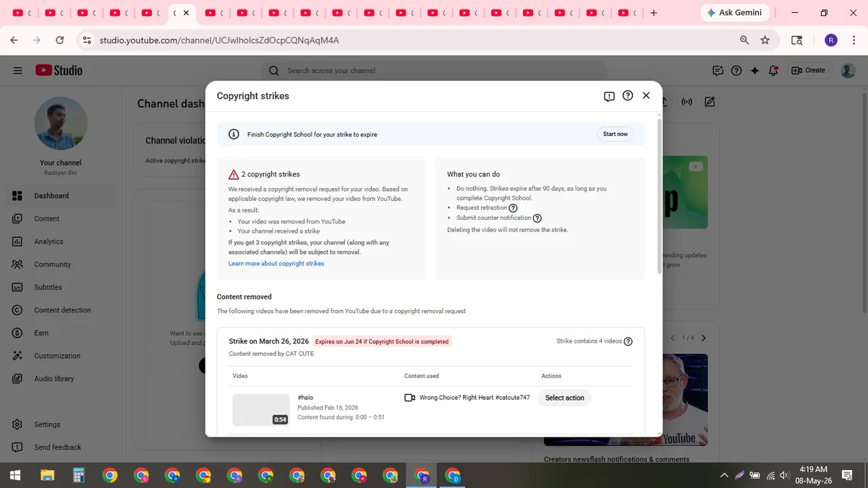Click help icon beside Submit counter notification
This screenshot has width=868, height=488.
coord(537,218)
